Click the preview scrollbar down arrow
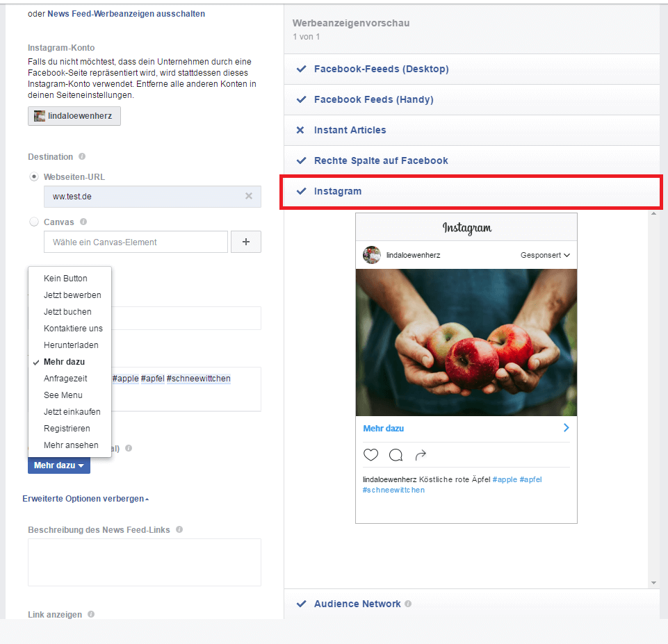Viewport: 668px width, 644px height. click(653, 583)
